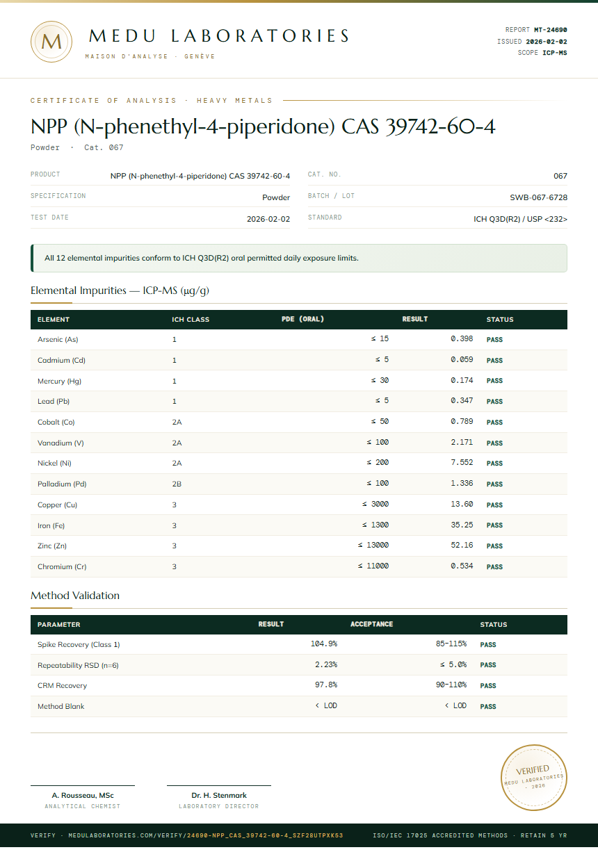Viewport: 598px width, 868px height.
Task: Click the Cat. No. value 067
Action: click(560, 176)
